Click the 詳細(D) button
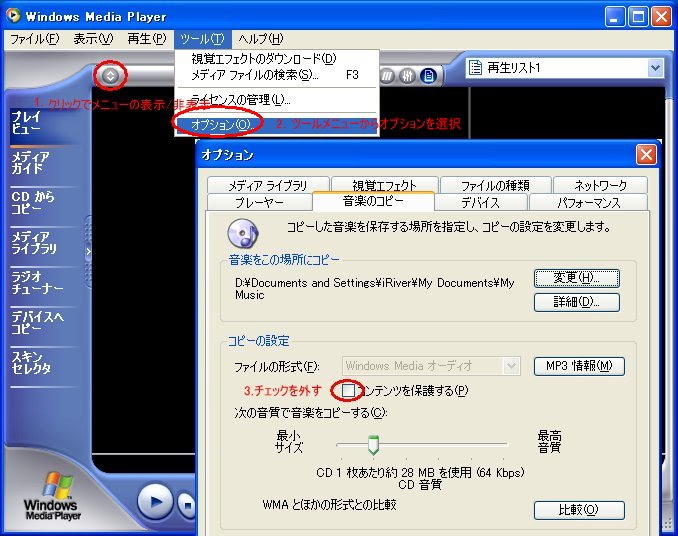The width and height of the screenshot is (678, 536). click(x=577, y=302)
